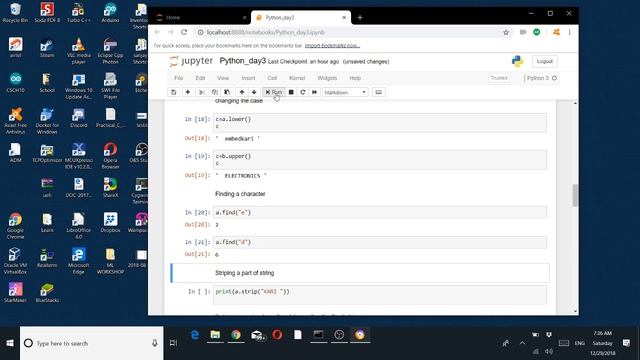Save notebook with the floppy disk icon
Screen dimensions: 640x360
[x=173, y=92]
